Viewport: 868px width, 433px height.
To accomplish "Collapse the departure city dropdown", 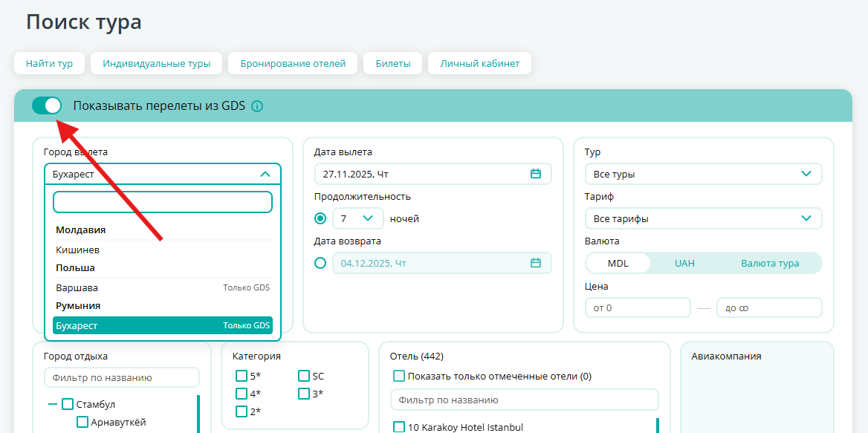I will point(265,174).
